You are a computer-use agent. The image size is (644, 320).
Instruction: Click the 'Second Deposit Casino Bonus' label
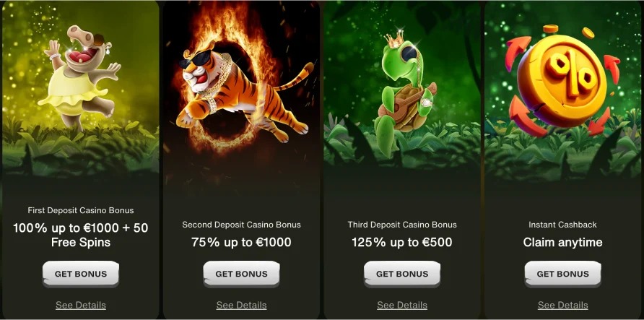click(241, 225)
